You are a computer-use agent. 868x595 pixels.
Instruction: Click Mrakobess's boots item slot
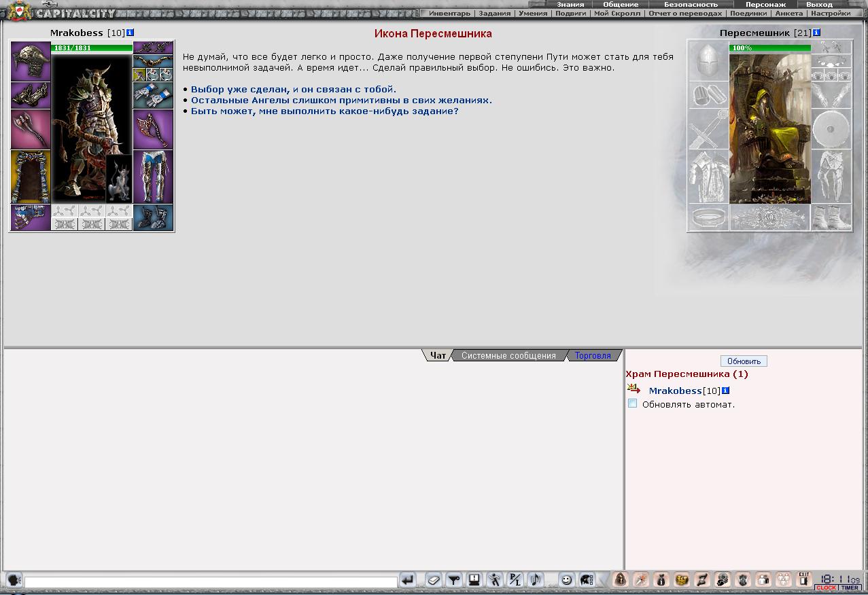click(153, 217)
